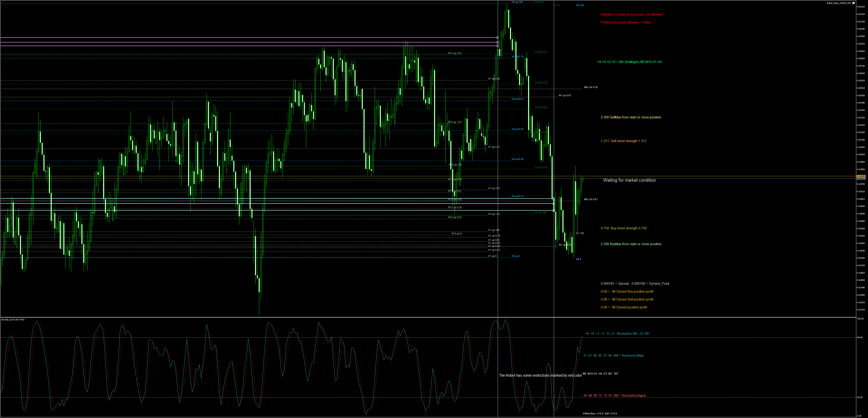Select the H1 up 0.78 level label
The width and height of the screenshot is (868, 418).
coord(494,236)
